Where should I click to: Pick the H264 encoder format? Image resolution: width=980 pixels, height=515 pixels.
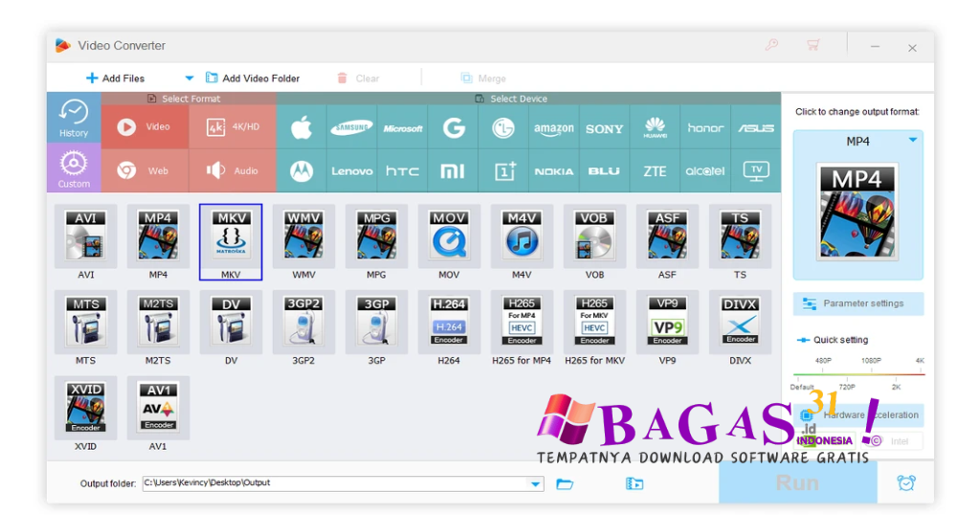pyautogui.click(x=449, y=323)
